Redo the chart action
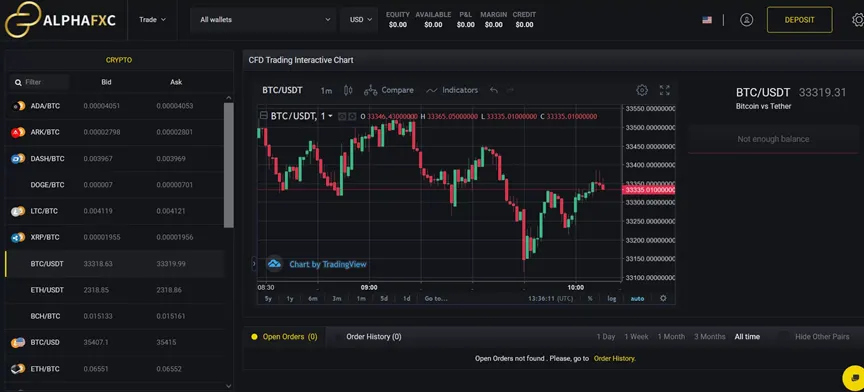This screenshot has width=864, height=392. (x=510, y=90)
